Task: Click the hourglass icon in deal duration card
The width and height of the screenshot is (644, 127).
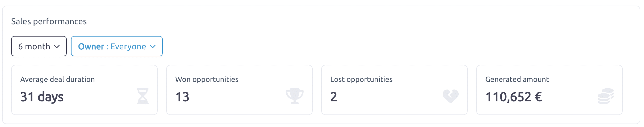Action: 143,96
